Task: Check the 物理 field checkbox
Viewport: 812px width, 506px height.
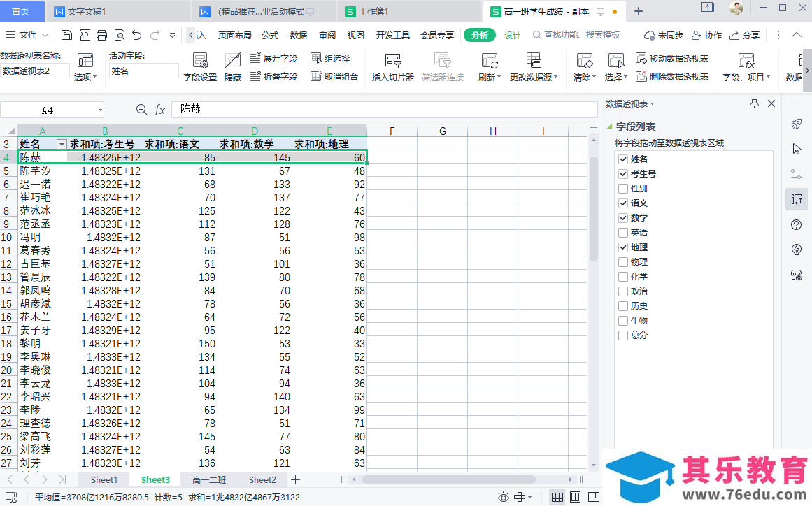Action: click(623, 262)
